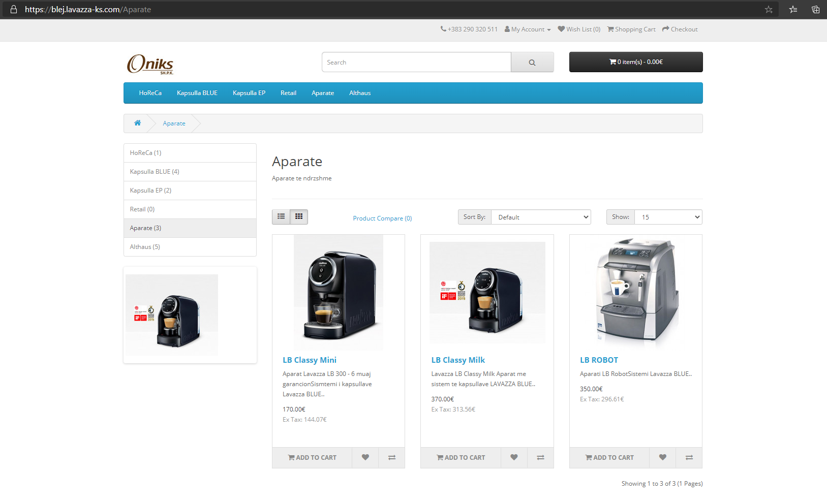Click LB Classy Milk product image
The width and height of the screenshot is (827, 504).
(x=487, y=293)
